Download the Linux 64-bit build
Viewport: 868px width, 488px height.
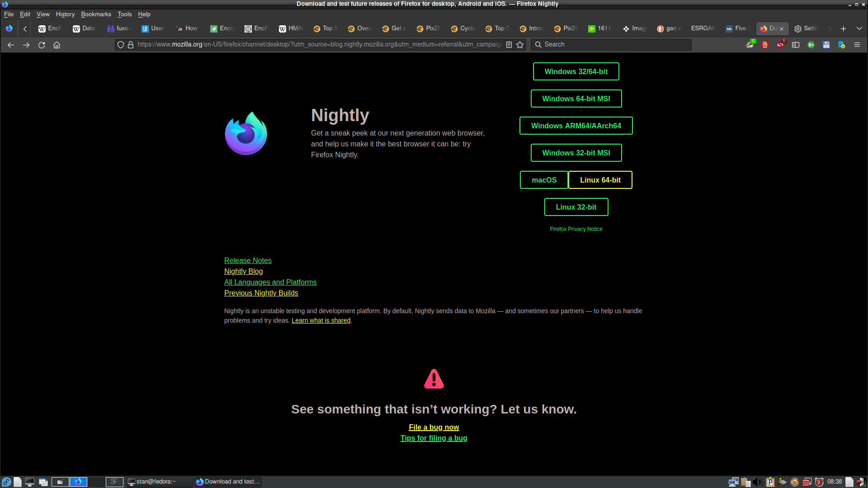click(600, 180)
